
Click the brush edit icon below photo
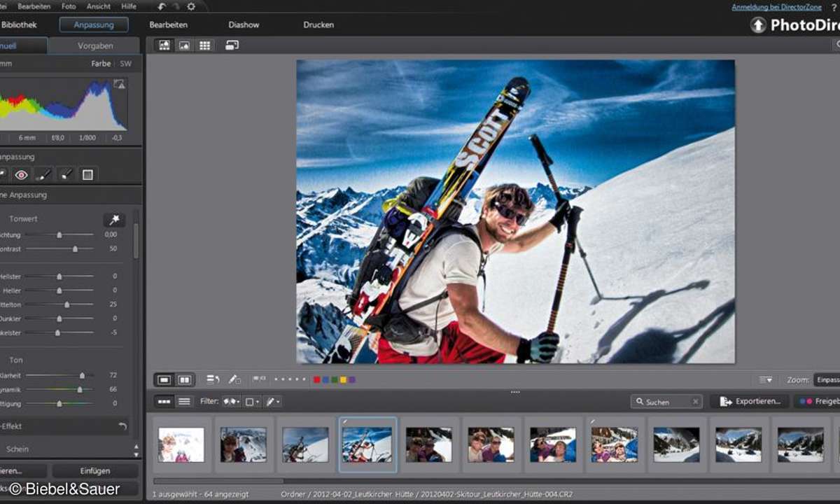234,379
